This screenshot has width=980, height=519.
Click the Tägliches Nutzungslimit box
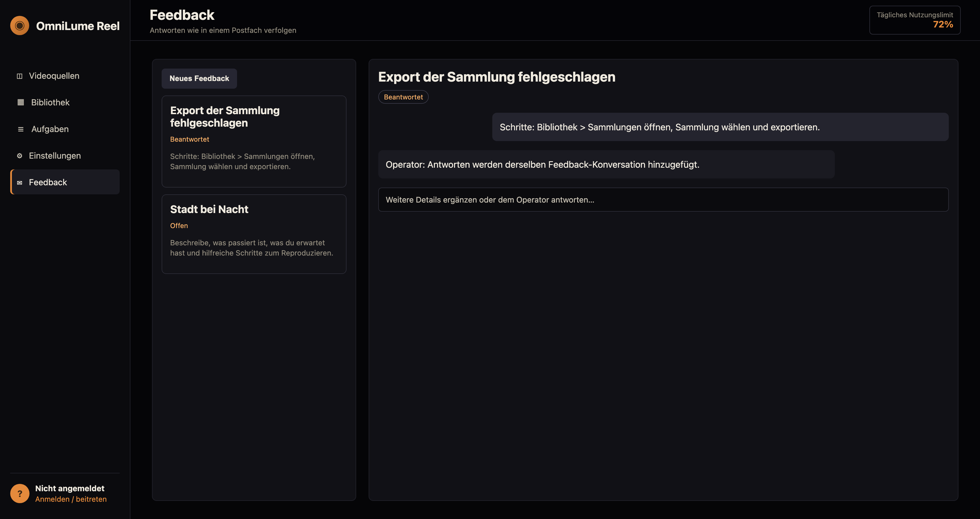pyautogui.click(x=914, y=20)
